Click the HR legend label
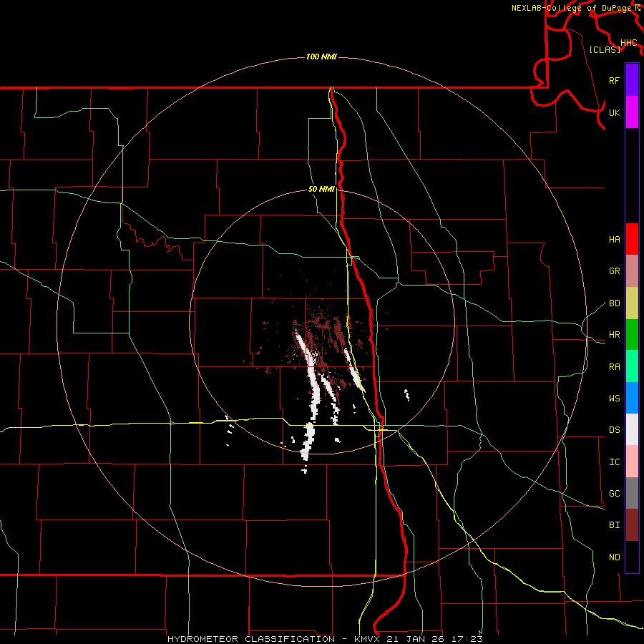 pos(614,335)
